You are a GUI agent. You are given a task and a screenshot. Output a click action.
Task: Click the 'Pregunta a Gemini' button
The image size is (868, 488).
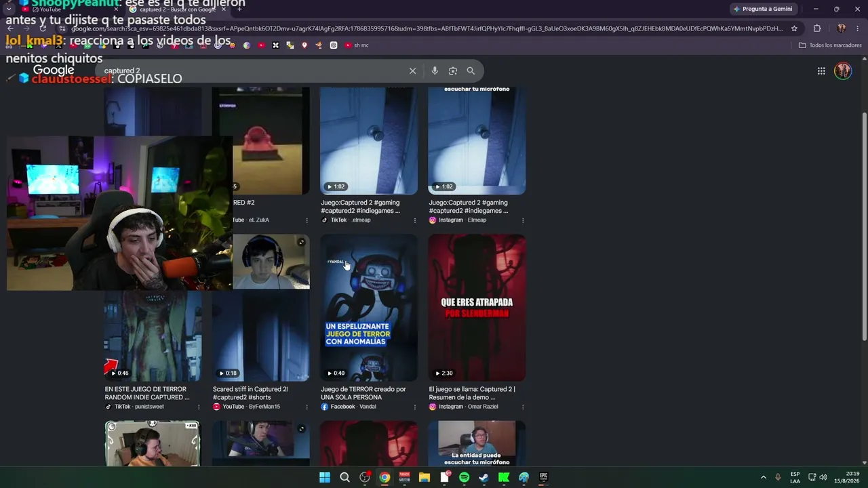(x=762, y=9)
